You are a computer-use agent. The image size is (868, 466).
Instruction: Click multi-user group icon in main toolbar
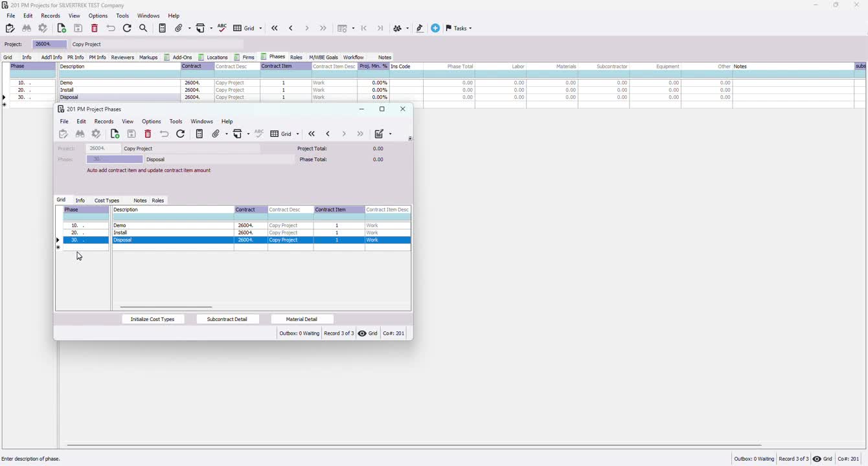(398, 28)
